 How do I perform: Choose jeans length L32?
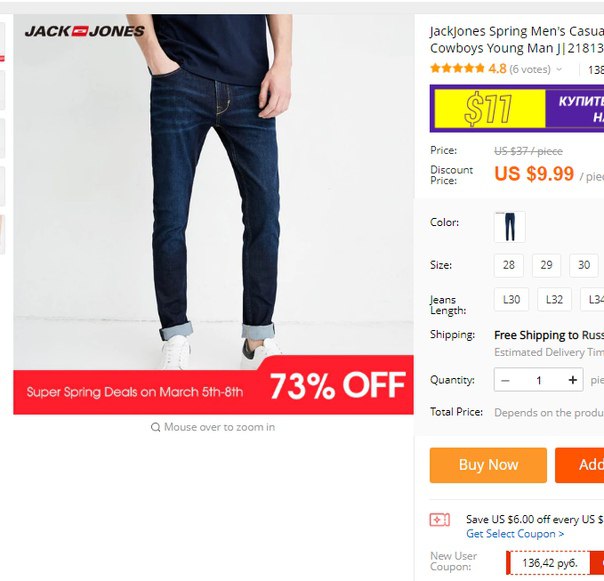click(x=554, y=299)
